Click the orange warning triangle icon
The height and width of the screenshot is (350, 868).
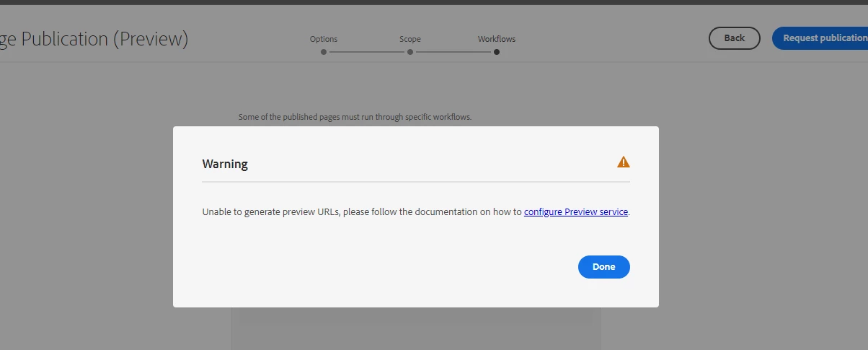click(624, 162)
